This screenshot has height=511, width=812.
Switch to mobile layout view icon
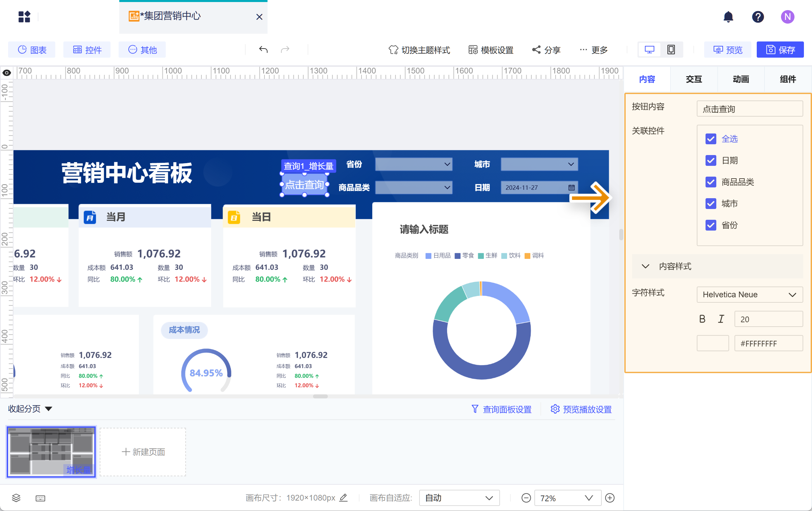point(671,50)
